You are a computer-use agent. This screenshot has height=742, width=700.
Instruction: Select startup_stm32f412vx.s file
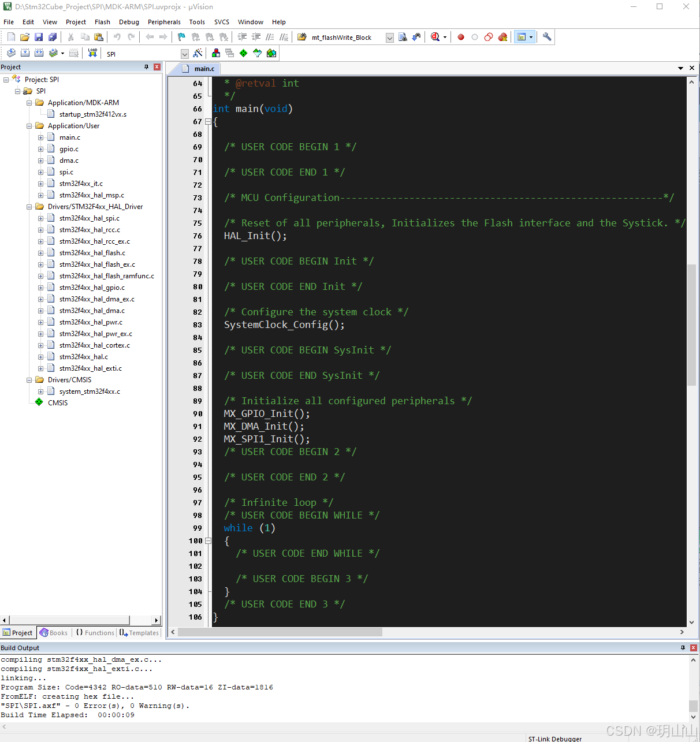point(93,114)
